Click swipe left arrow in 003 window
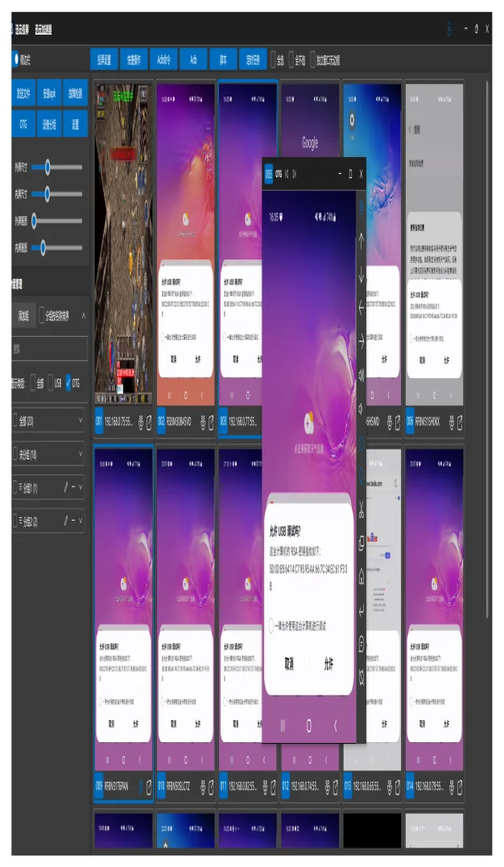 point(361,308)
